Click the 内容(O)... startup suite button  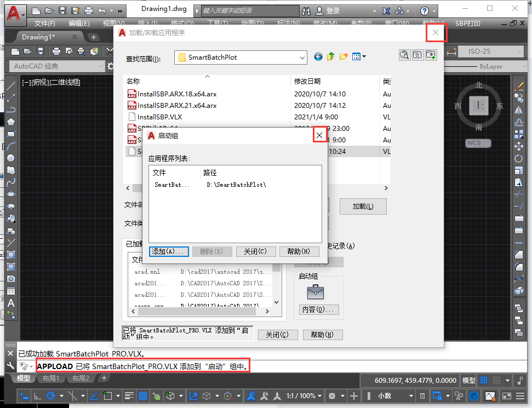coord(318,309)
